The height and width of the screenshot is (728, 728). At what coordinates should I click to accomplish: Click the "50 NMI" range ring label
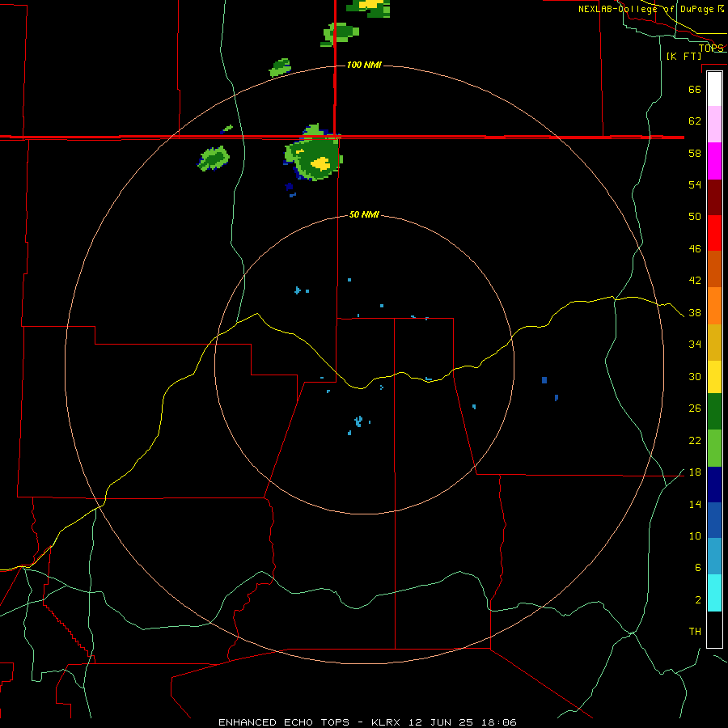point(364,214)
